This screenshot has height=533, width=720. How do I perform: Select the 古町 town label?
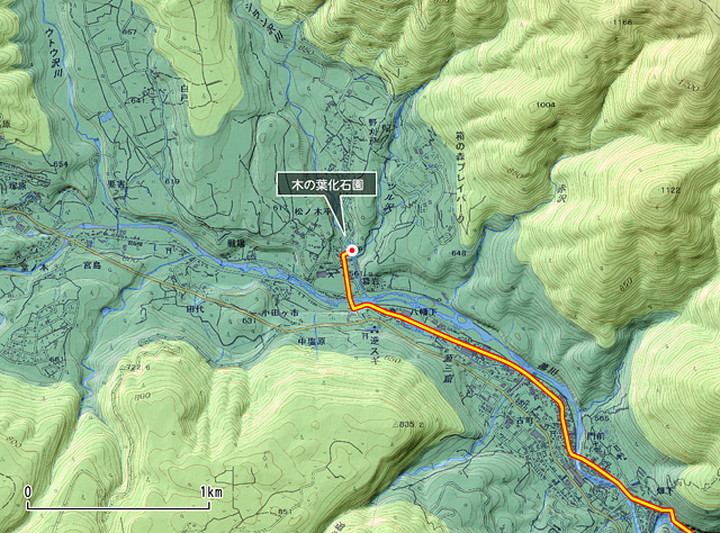512,420
